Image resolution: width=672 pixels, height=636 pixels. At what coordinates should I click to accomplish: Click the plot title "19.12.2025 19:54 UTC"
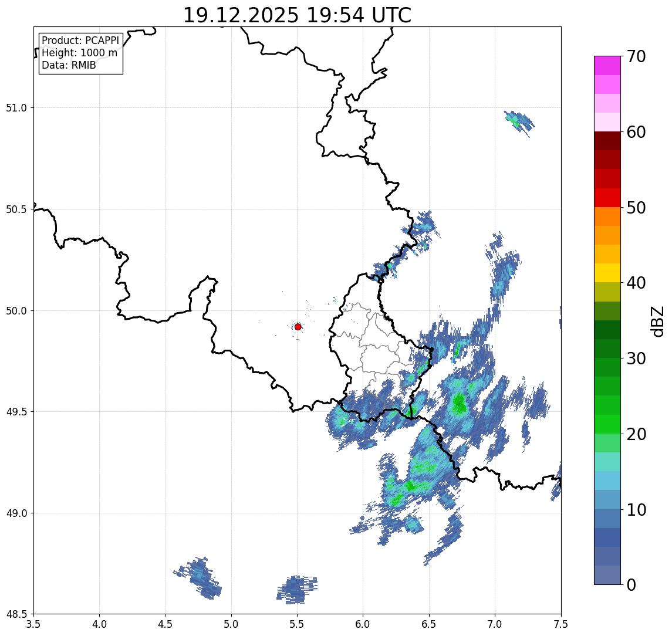(297, 15)
